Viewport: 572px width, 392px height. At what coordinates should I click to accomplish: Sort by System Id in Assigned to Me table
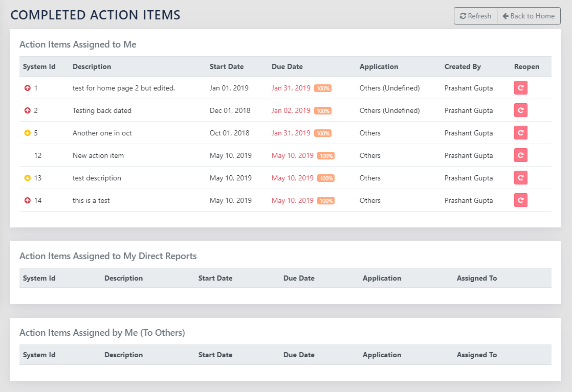click(x=39, y=66)
